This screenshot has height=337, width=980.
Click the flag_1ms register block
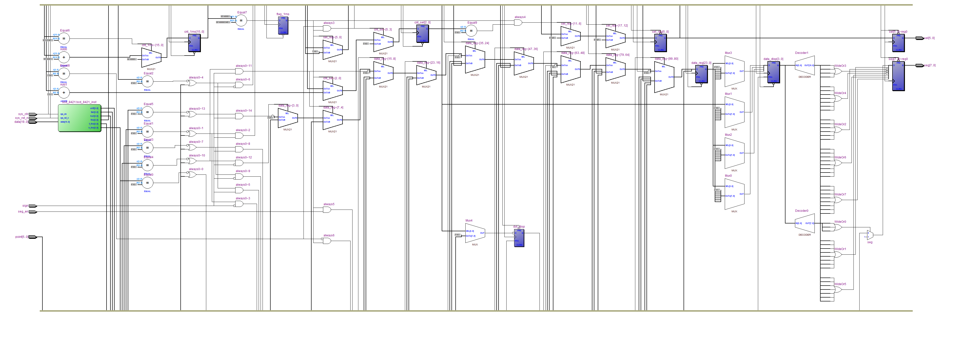pos(283,26)
